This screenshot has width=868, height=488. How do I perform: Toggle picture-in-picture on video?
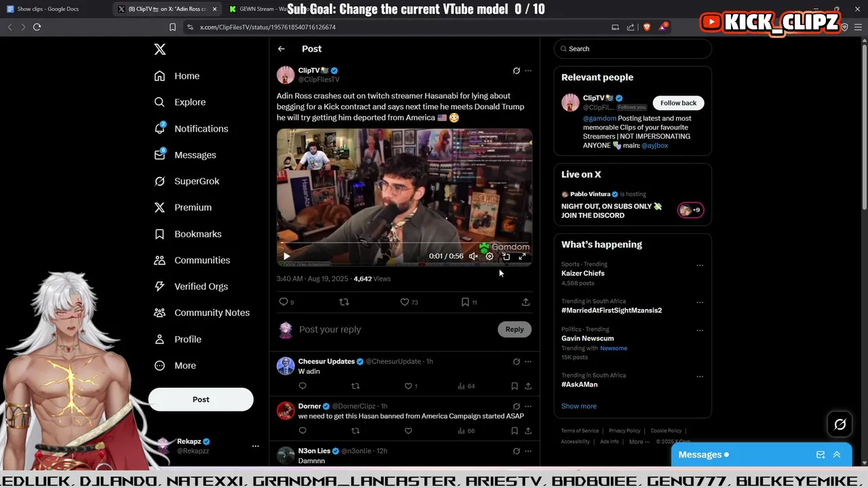click(506, 256)
